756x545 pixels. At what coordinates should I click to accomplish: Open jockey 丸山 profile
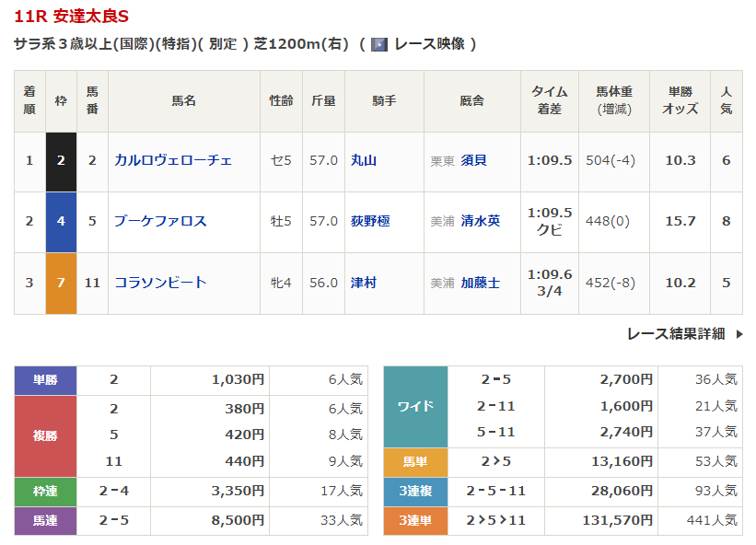[x=364, y=160]
